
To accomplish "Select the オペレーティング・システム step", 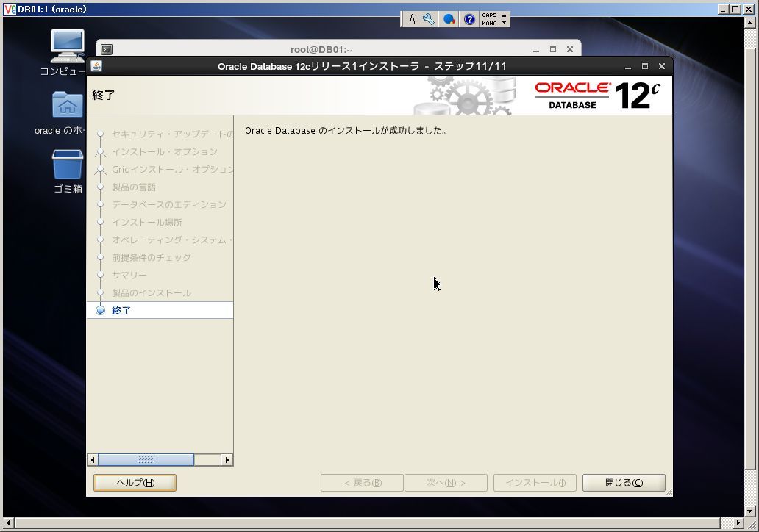I will coord(172,240).
